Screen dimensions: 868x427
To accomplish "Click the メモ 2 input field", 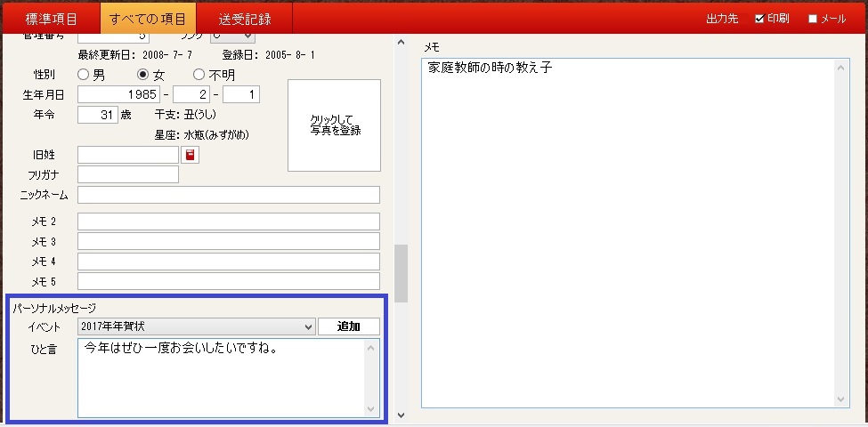I will pos(228,222).
